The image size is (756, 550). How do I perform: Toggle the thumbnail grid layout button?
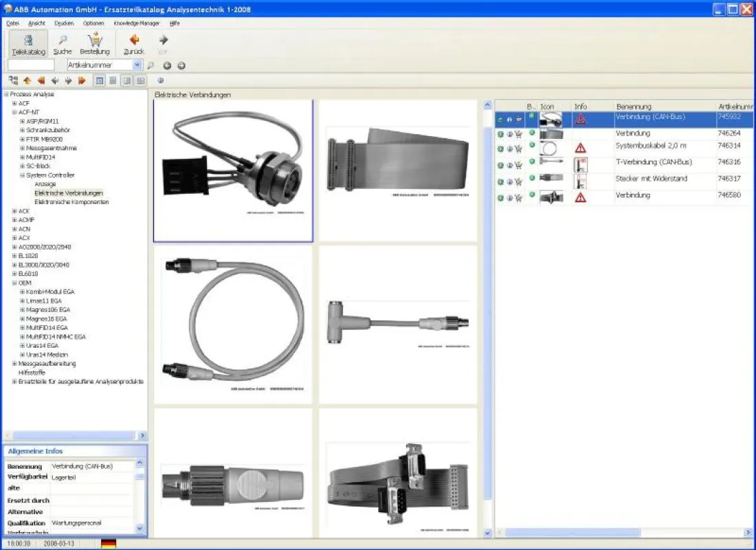coord(140,80)
